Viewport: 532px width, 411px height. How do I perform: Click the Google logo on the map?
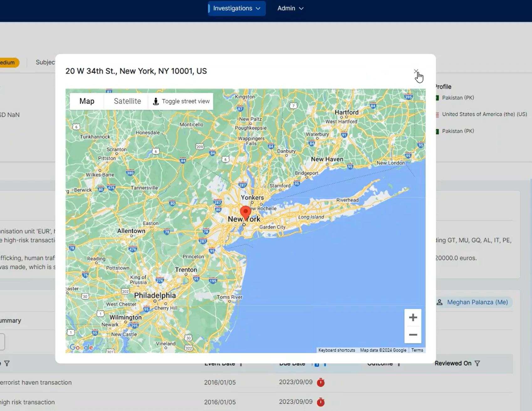82,347
